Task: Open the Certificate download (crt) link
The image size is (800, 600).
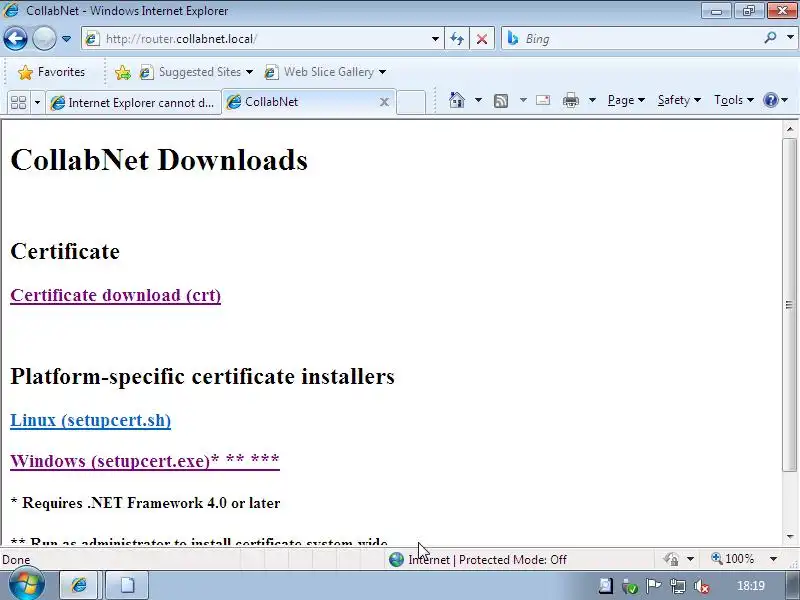Action: coord(115,295)
